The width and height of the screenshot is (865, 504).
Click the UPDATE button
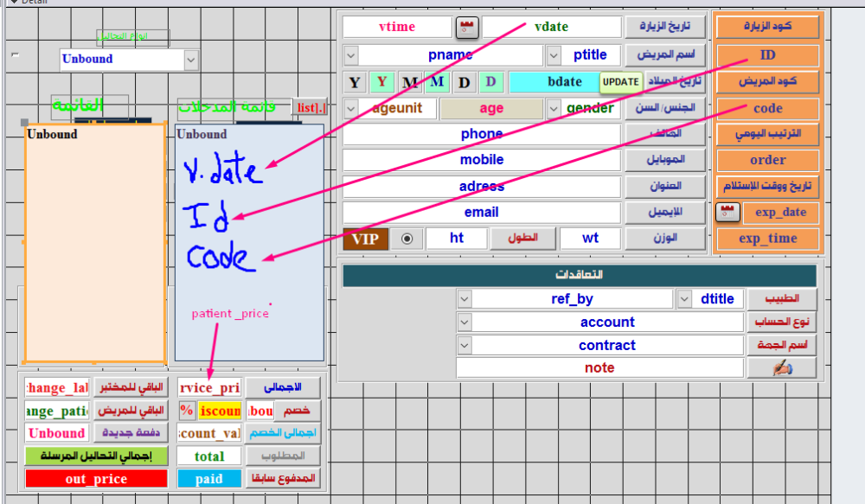(620, 82)
